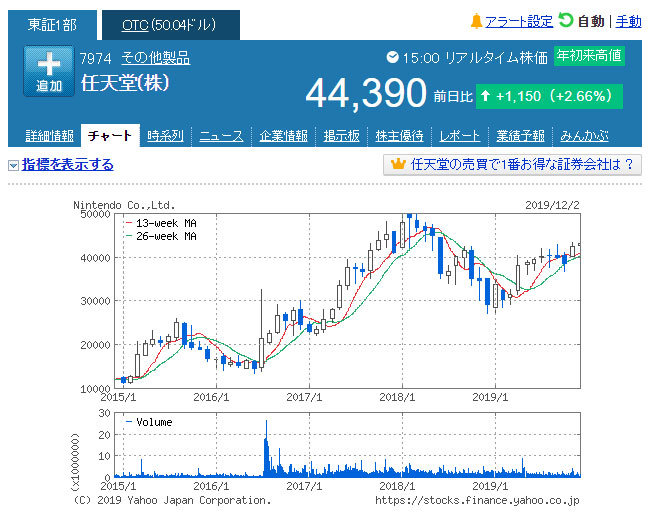Click the green refresh arrow icon
The height and width of the screenshot is (516, 651).
pyautogui.click(x=566, y=21)
